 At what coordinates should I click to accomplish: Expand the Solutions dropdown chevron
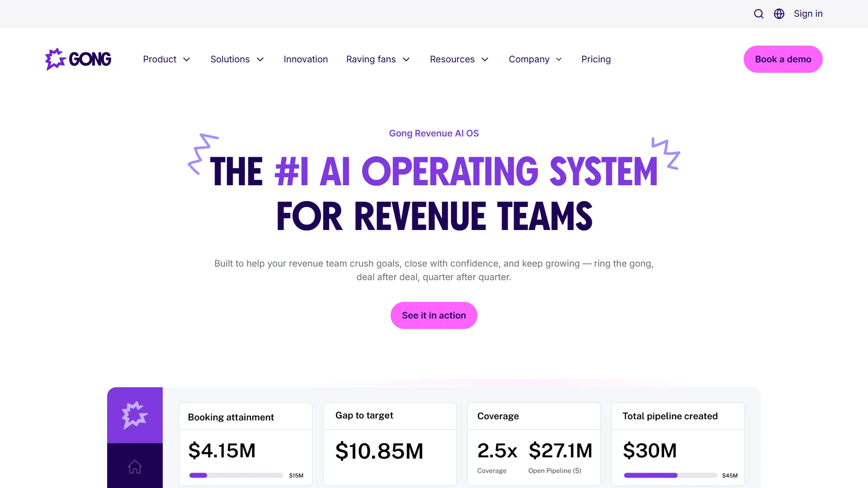[260, 60]
